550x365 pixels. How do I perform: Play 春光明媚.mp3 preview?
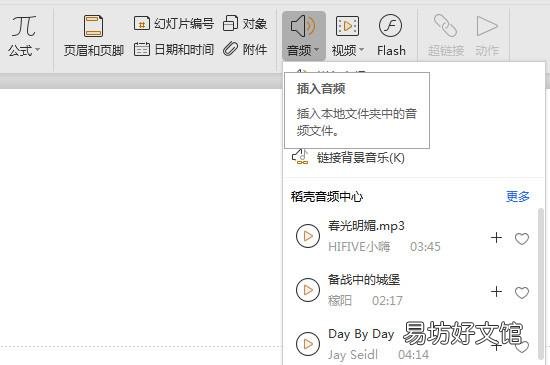[308, 236]
